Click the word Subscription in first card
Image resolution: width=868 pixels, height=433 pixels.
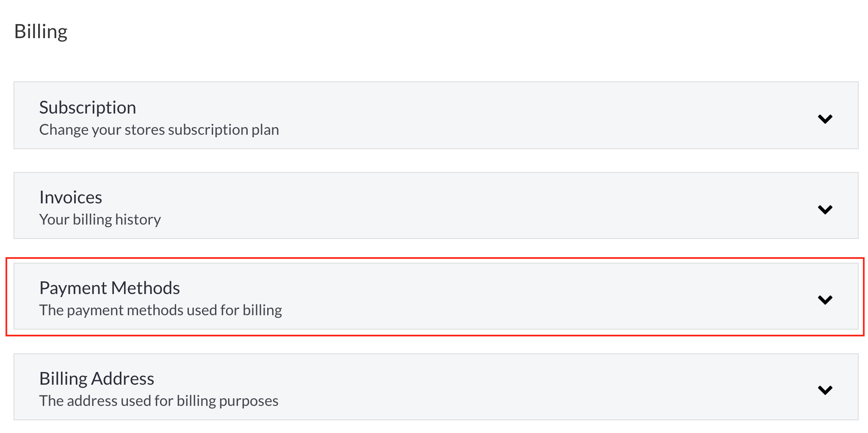[x=88, y=108]
